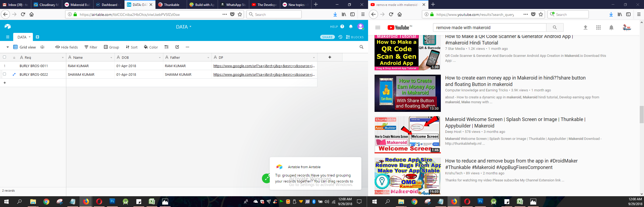Expand the Grid view switcher arrow
Image resolution: width=644 pixels, height=207 pixels.
8,47
